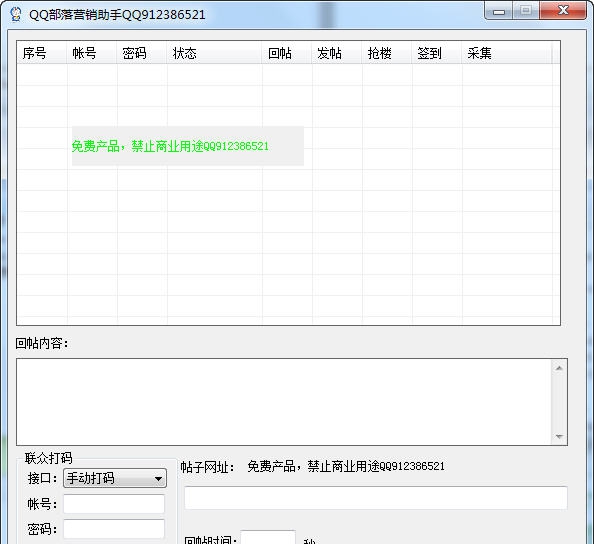
Task: Click the 帐号 column header
Action: [x=92, y=53]
